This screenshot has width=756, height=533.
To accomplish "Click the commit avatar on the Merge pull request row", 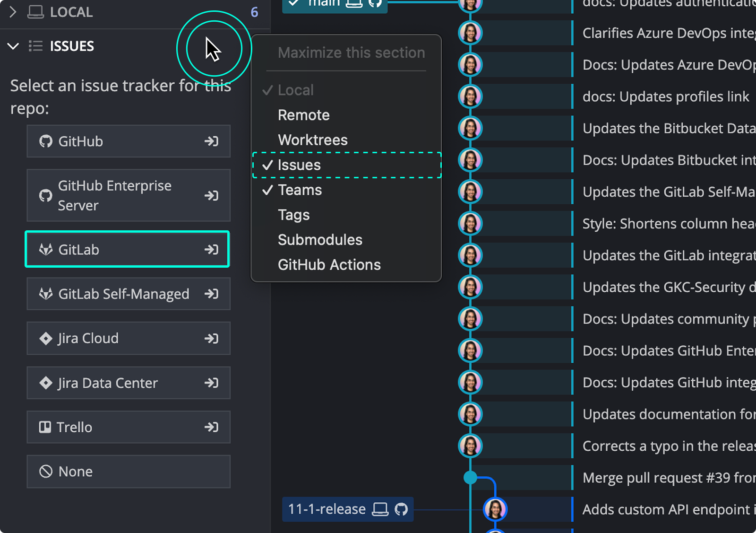I will click(x=470, y=477).
